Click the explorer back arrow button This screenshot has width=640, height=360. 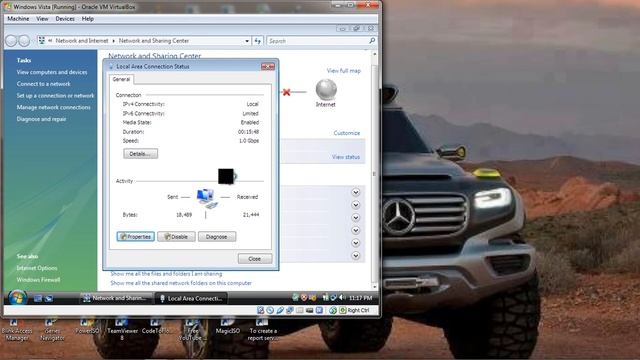(11, 41)
